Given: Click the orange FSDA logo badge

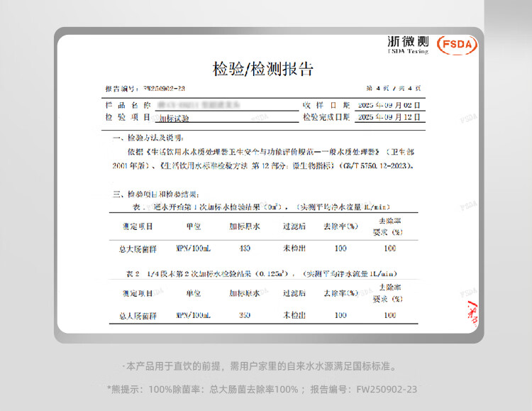Looking at the screenshot, I should pyautogui.click(x=458, y=44).
